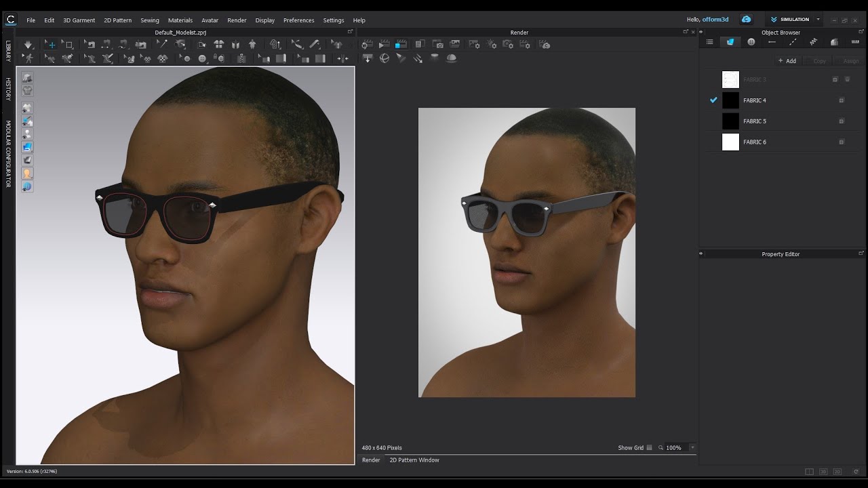Image resolution: width=868 pixels, height=488 pixels.
Task: Click the Add fabric button
Action: point(787,61)
